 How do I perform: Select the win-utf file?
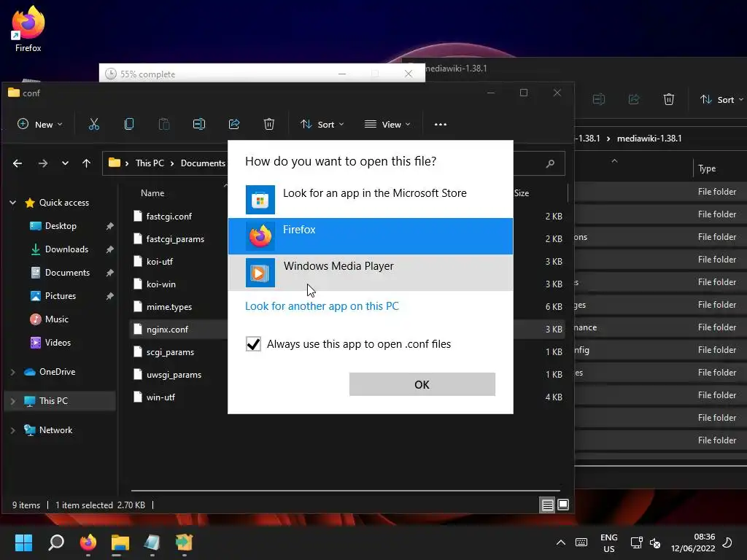160,397
